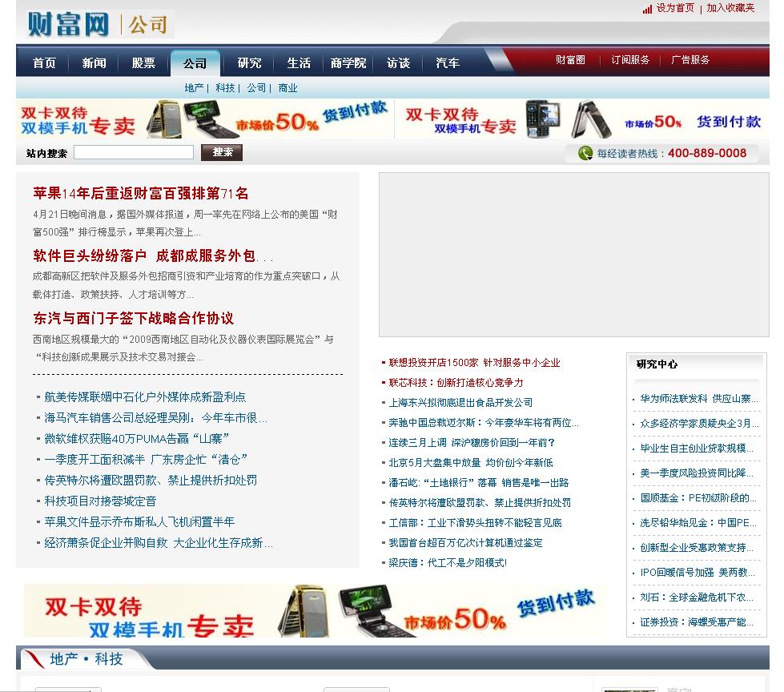784x692 pixels.
Task: Select the highlighted 公司 navigation tab
Action: pos(195,63)
